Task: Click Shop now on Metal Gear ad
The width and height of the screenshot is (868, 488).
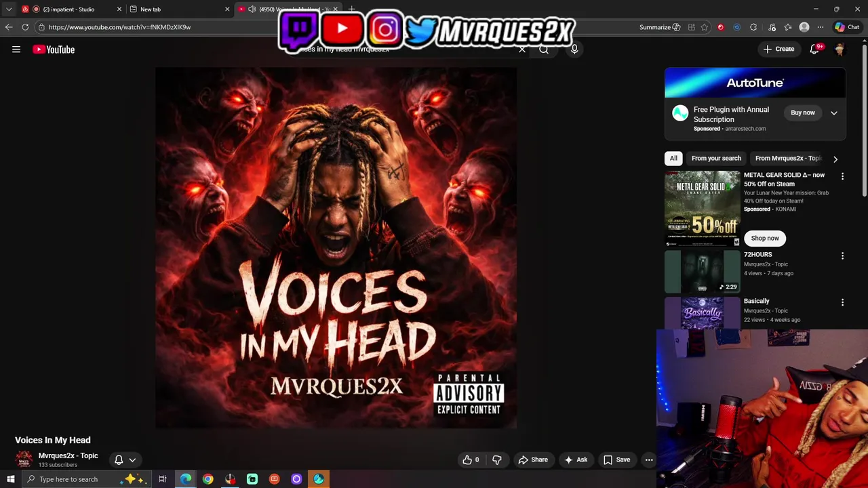Action: (x=765, y=238)
